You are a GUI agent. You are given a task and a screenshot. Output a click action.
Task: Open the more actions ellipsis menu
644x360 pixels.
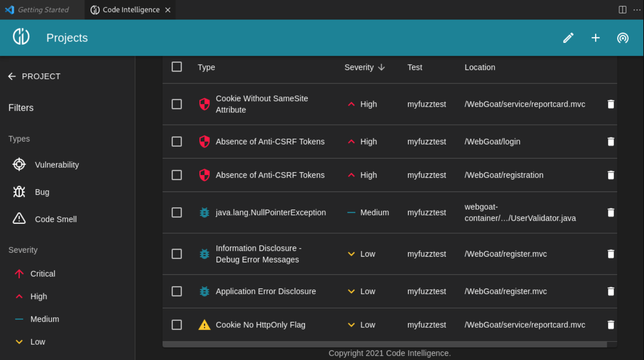[x=637, y=10]
